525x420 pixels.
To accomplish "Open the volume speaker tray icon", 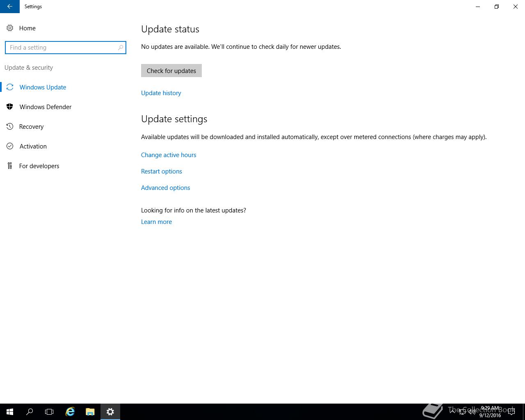I will pyautogui.click(x=472, y=412).
